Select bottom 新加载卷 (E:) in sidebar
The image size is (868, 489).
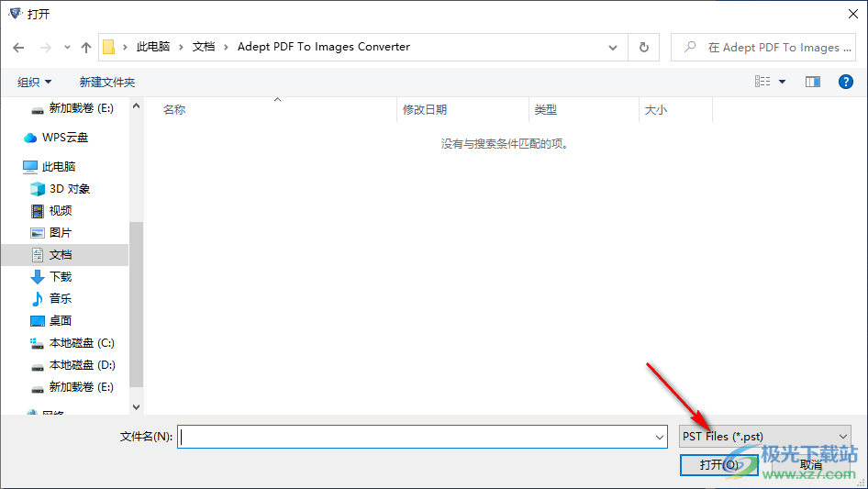tap(72, 387)
